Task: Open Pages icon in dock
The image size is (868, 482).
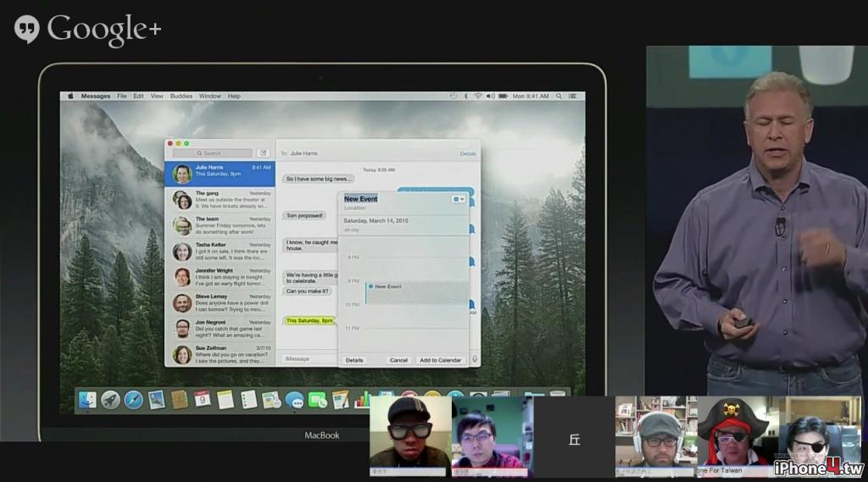Action: pos(341,400)
